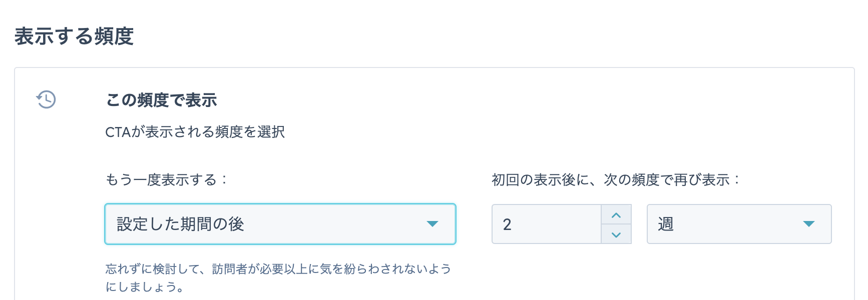Click the second helper line にしましょう。
This screenshot has width=868, height=300.
click(145, 287)
